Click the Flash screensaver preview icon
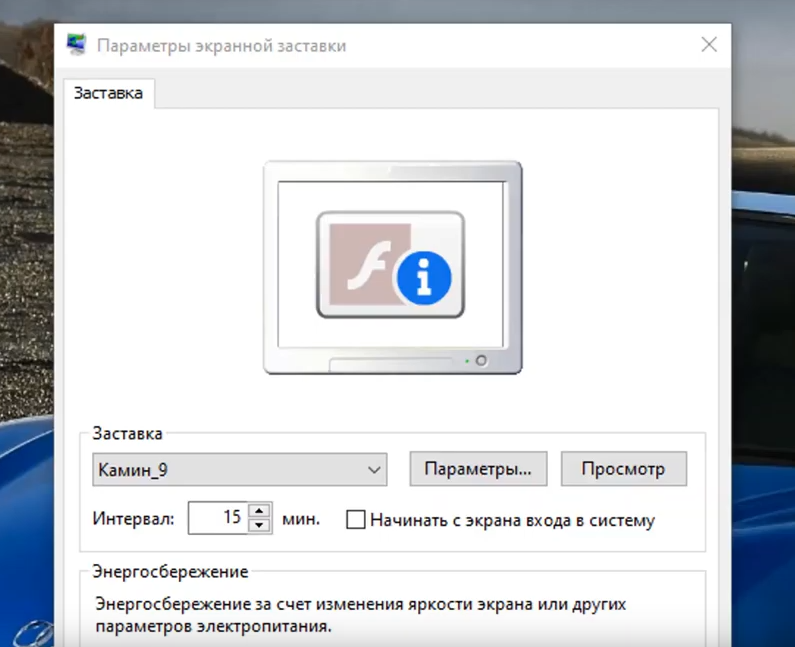 click(390, 265)
